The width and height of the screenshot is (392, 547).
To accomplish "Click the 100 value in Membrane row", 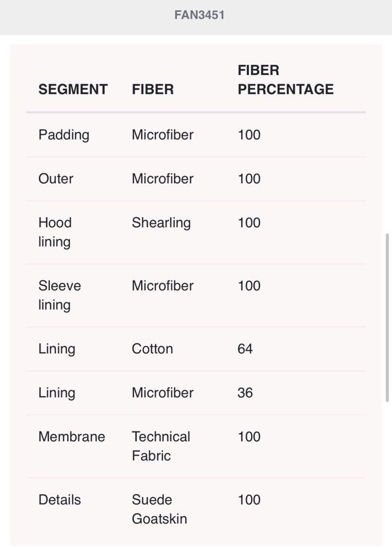I will [x=249, y=437].
